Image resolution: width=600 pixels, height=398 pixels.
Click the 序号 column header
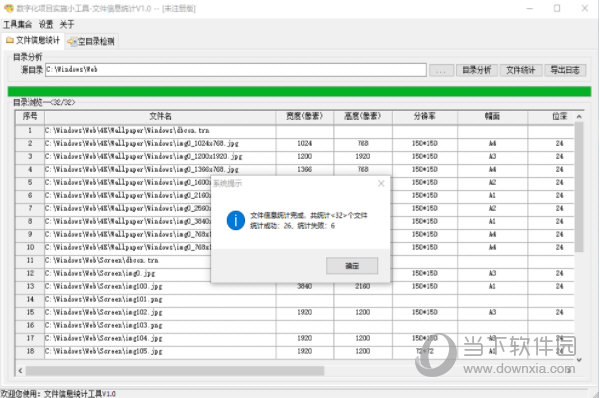30,116
